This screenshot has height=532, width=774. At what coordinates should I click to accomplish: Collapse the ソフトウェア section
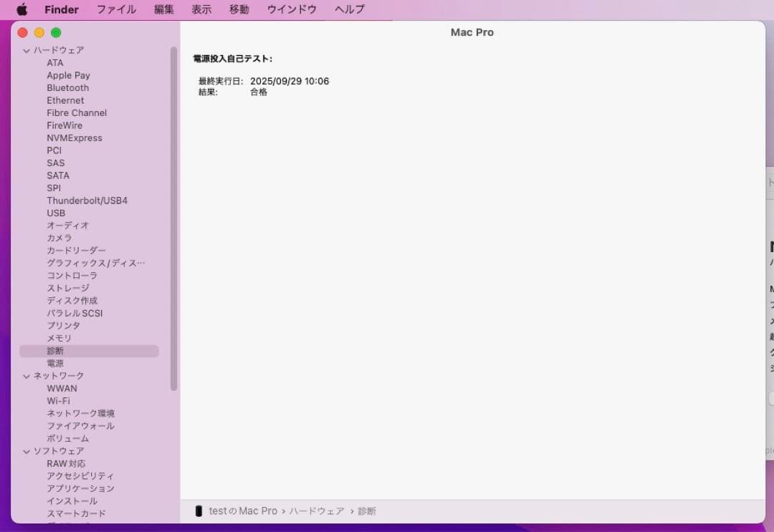point(27,451)
